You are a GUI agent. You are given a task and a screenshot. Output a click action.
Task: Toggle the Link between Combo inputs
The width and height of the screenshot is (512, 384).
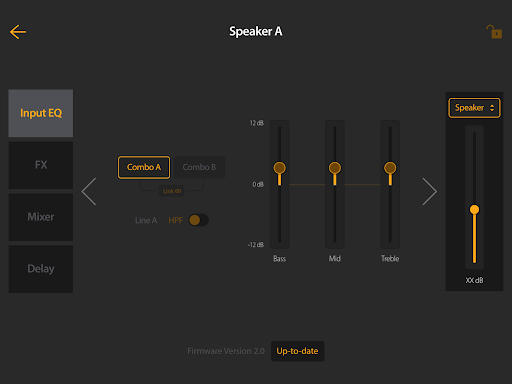pyautogui.click(x=172, y=191)
